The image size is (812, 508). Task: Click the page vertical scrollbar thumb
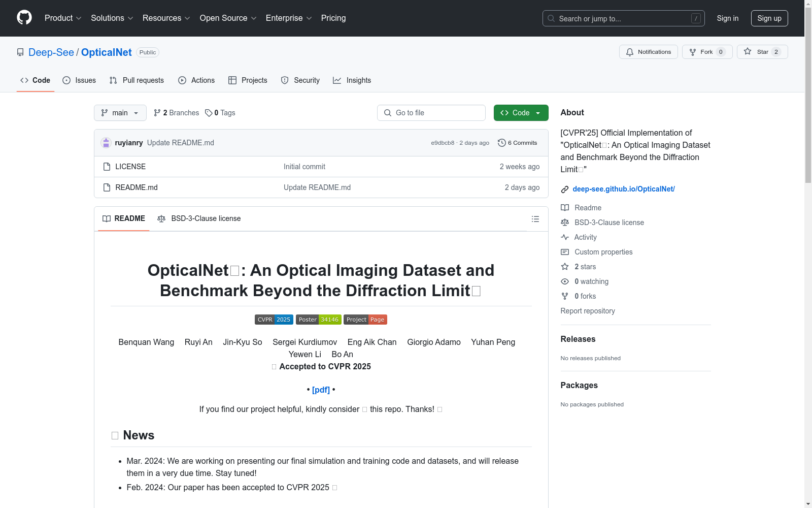(808, 94)
